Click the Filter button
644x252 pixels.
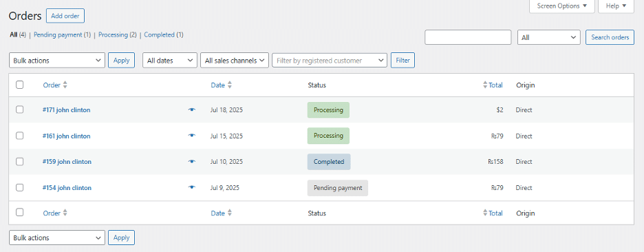point(403,61)
